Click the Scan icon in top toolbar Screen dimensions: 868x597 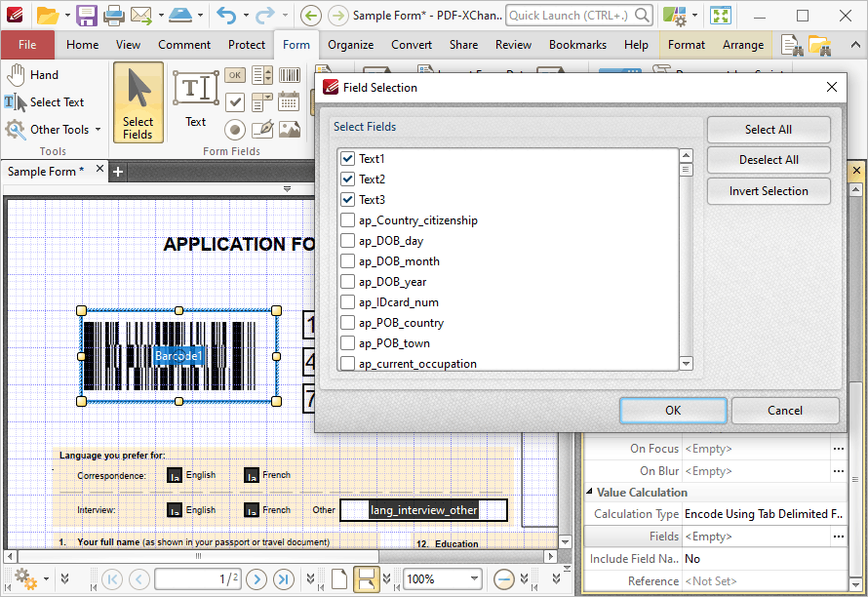pos(180,16)
